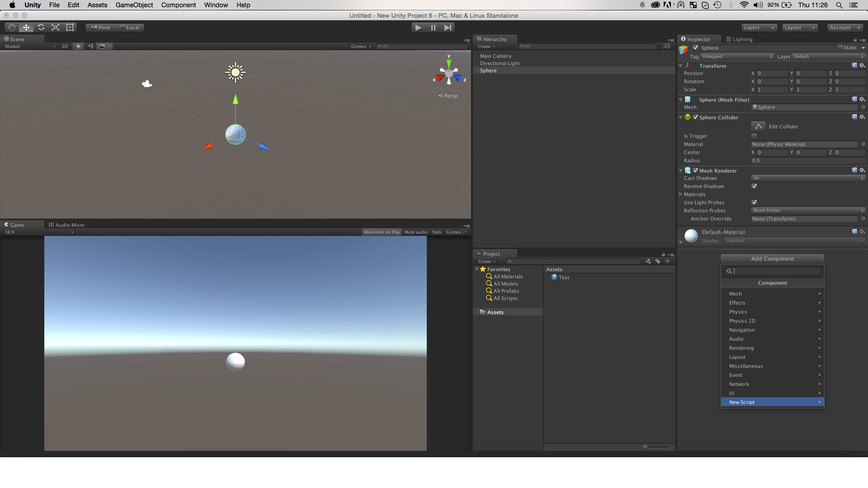Viewport: 868px width, 488px height.
Task: Select the Hand pan tool
Action: coord(11,27)
